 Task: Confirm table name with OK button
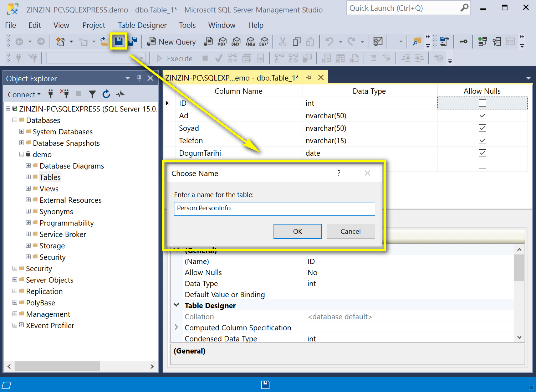(298, 231)
